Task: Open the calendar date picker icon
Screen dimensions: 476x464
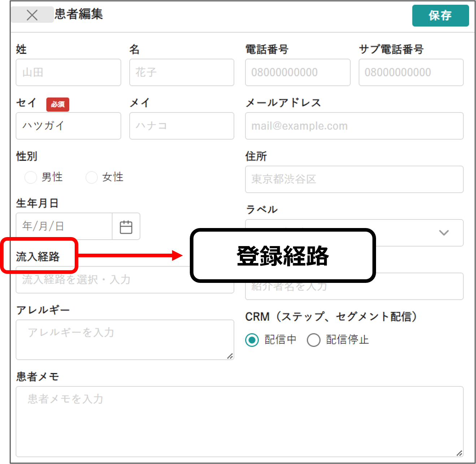Action: pos(126,227)
